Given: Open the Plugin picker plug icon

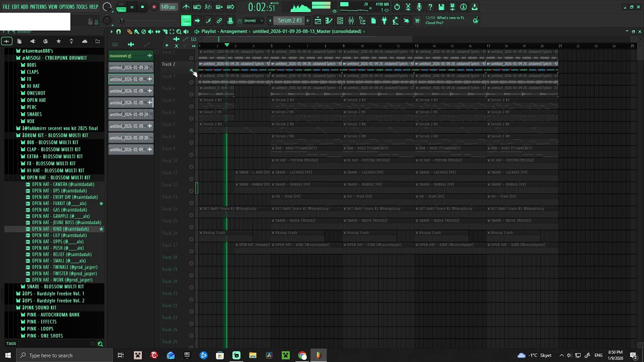Looking at the screenshot, I should pyautogui.click(x=384, y=21).
